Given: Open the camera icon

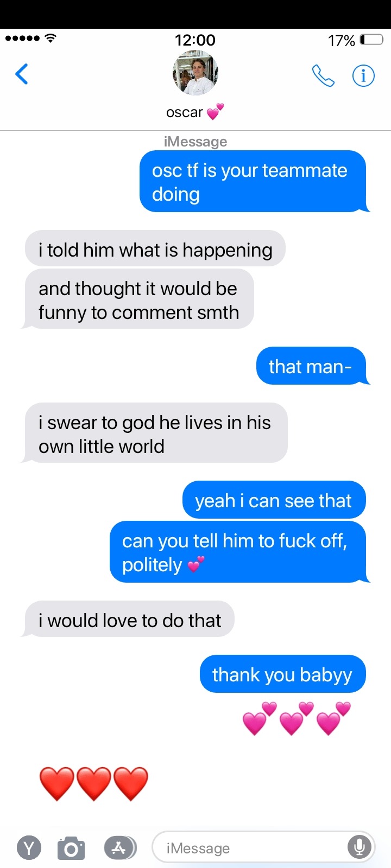Looking at the screenshot, I should pyautogui.click(x=71, y=848).
